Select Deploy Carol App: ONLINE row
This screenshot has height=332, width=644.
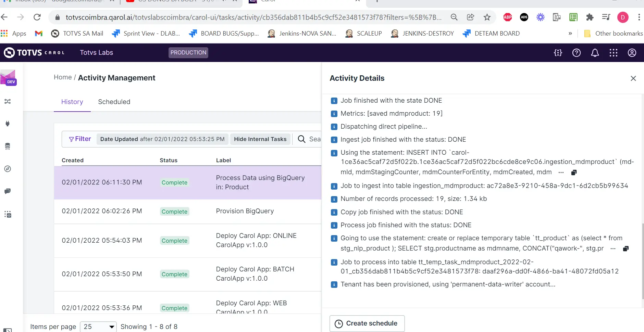coord(188,241)
